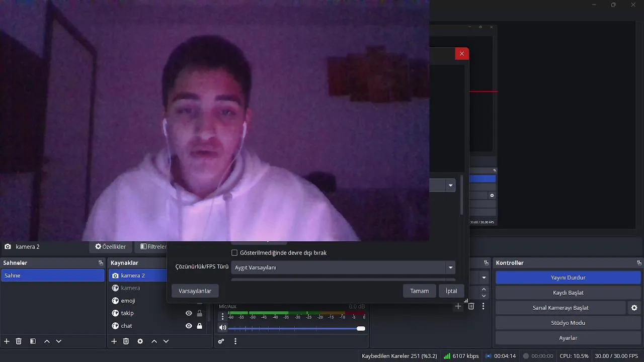This screenshot has height=362, width=644.
Task: Select the kamera 2 source
Action: [x=138, y=276]
